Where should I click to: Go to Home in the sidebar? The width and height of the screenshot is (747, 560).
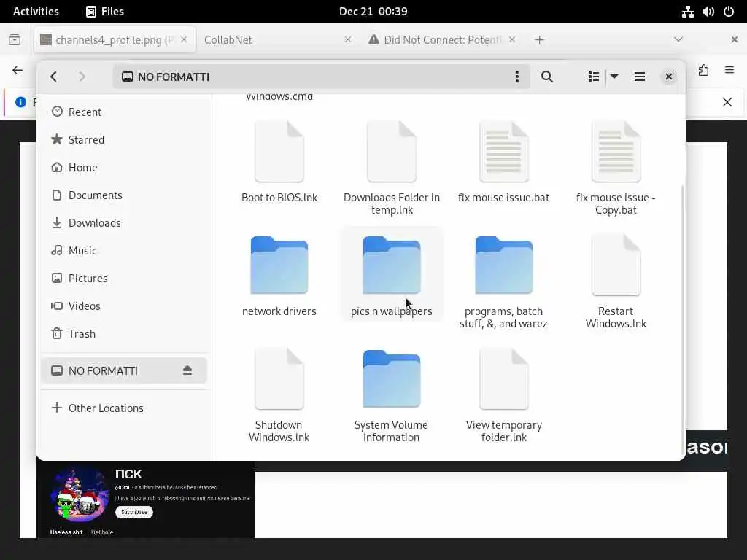(124, 167)
